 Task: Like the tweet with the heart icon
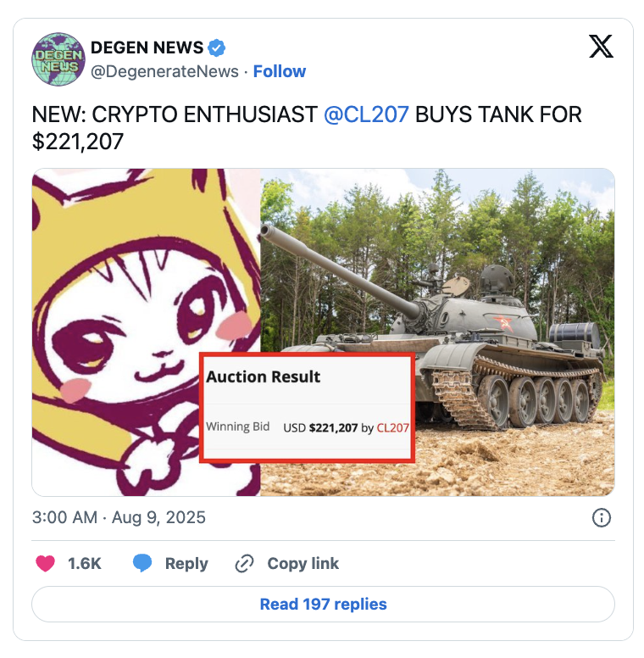pyautogui.click(x=45, y=563)
